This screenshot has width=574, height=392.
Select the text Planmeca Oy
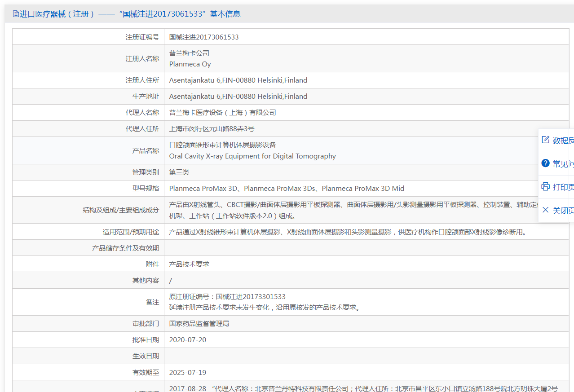click(190, 64)
